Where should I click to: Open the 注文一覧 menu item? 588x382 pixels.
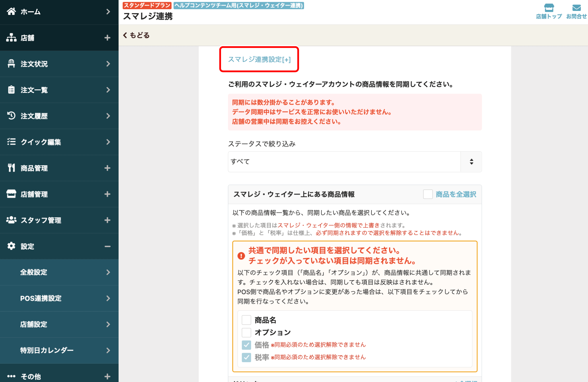59,90
